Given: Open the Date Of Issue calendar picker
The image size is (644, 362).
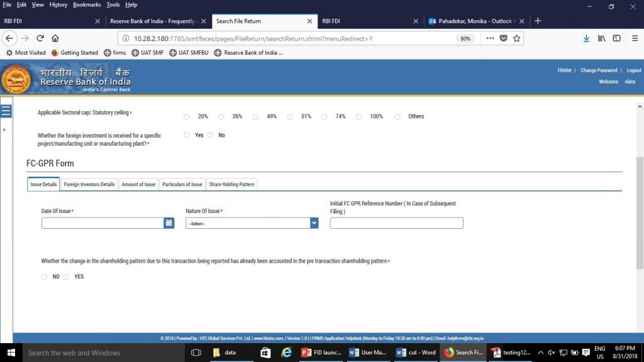Looking at the screenshot, I should click(169, 222).
